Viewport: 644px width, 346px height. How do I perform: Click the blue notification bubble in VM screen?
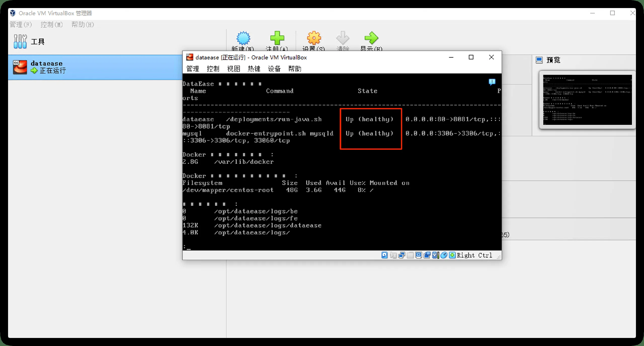pos(492,82)
